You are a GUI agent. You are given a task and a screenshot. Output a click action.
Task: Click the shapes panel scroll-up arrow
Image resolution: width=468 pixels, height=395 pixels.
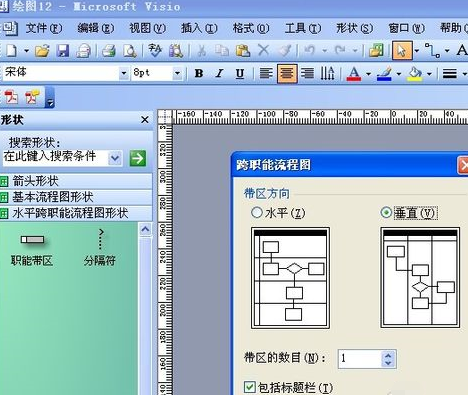pos(145,229)
